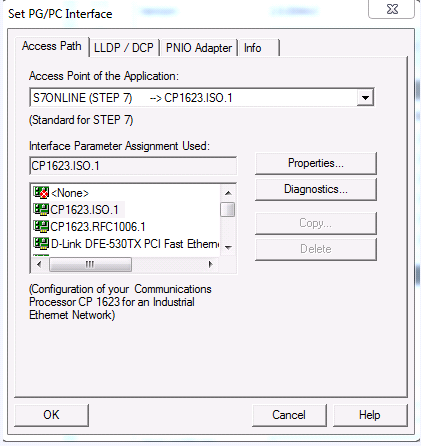
Task: Click the Interface Parameter Assignment Used field
Action: tap(133, 166)
